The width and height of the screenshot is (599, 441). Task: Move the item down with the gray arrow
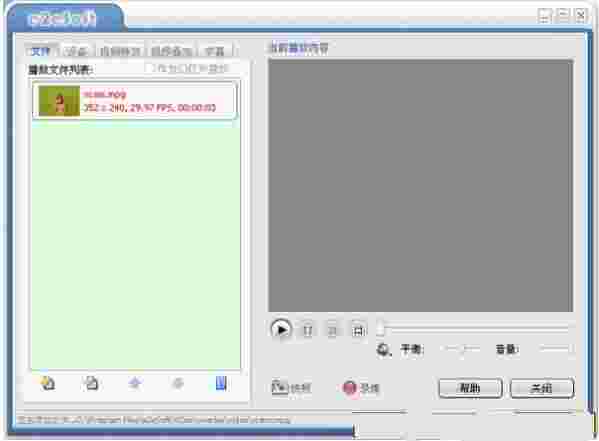pos(178,383)
